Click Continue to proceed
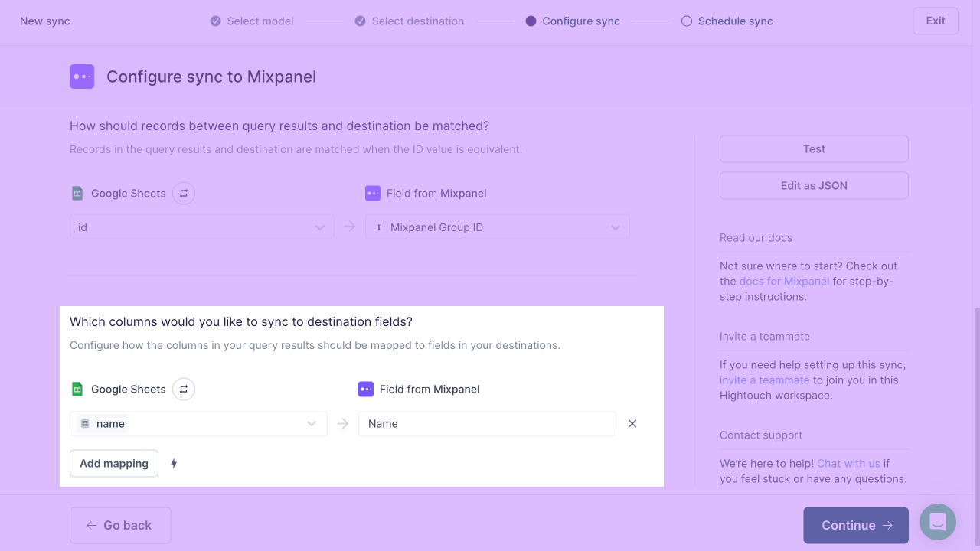980x551 pixels. (856, 525)
